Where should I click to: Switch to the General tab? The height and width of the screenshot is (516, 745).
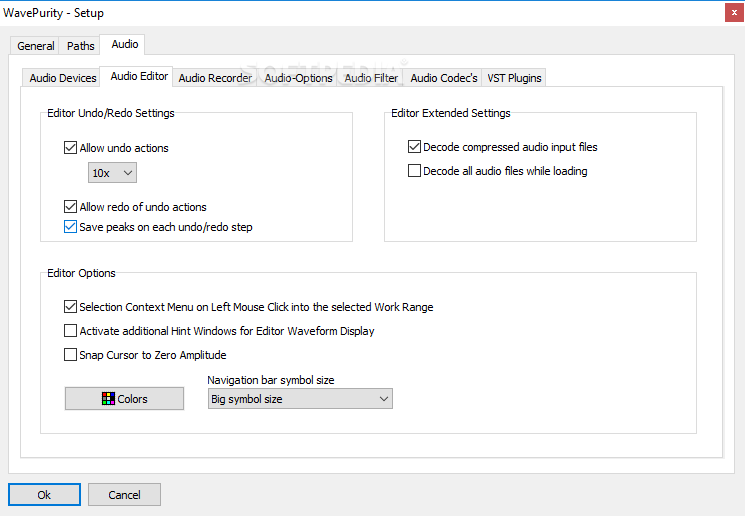pyautogui.click(x=35, y=46)
